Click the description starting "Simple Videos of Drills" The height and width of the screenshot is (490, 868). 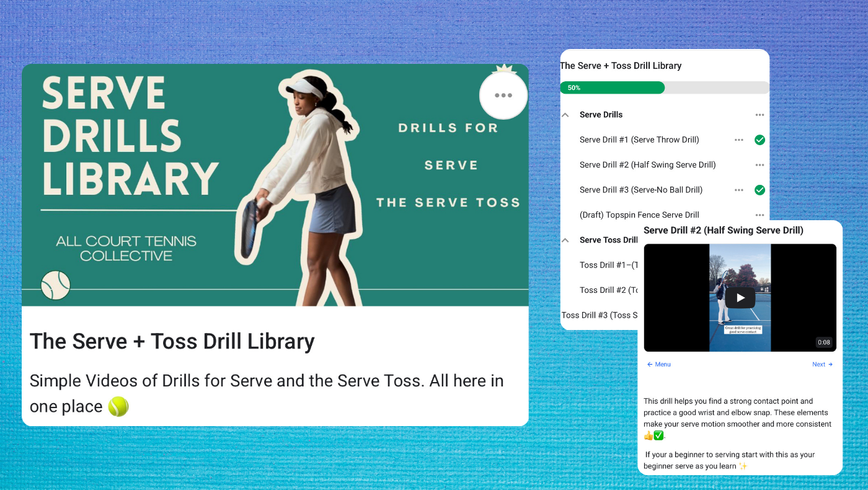coord(267,393)
